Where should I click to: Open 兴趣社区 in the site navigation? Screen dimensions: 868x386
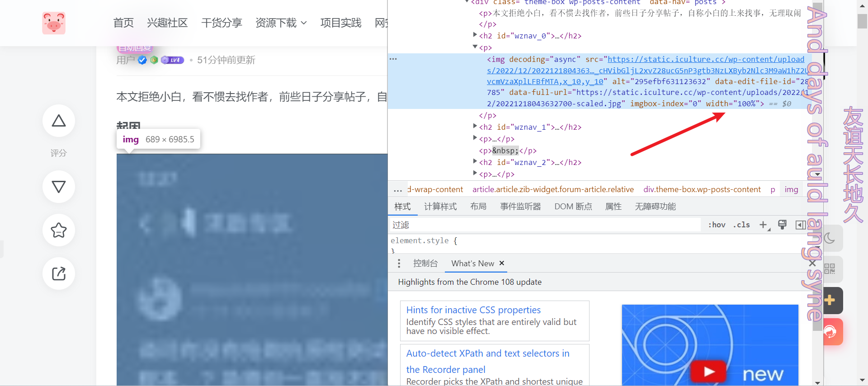167,23
